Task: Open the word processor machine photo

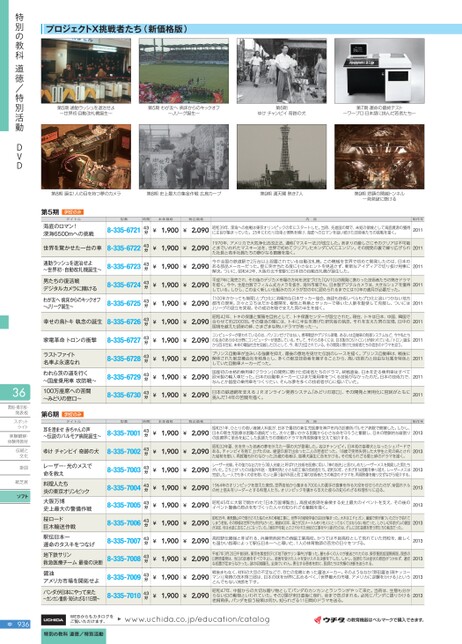Action: [379, 71]
